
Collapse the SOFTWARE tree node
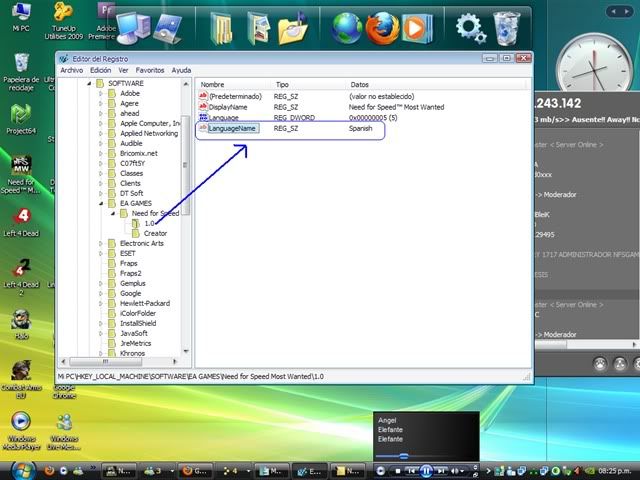(89, 83)
